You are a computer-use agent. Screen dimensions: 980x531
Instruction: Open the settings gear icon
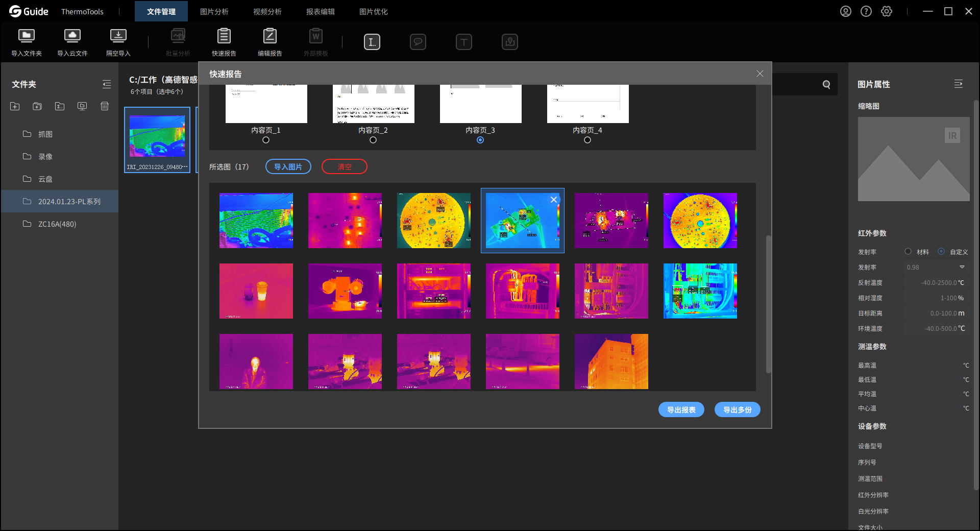point(887,11)
